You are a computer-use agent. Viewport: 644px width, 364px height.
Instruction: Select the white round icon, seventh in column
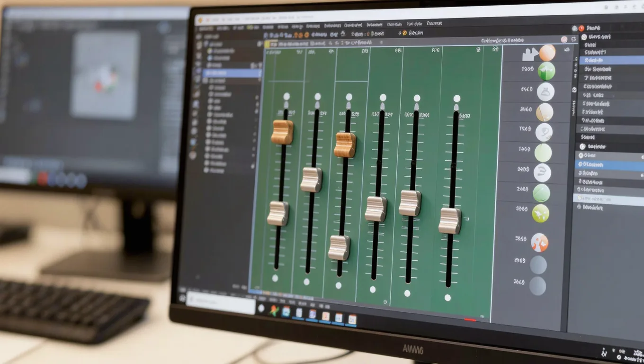[x=542, y=173]
